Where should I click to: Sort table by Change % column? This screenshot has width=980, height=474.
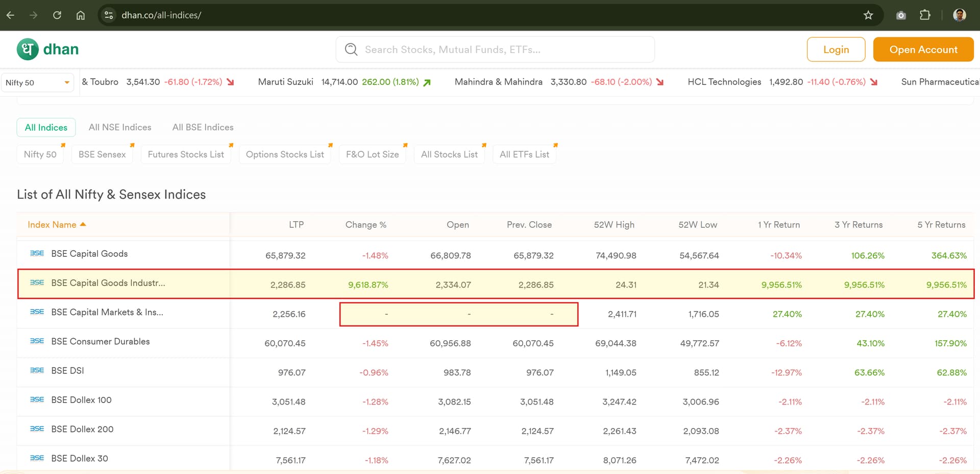(365, 225)
